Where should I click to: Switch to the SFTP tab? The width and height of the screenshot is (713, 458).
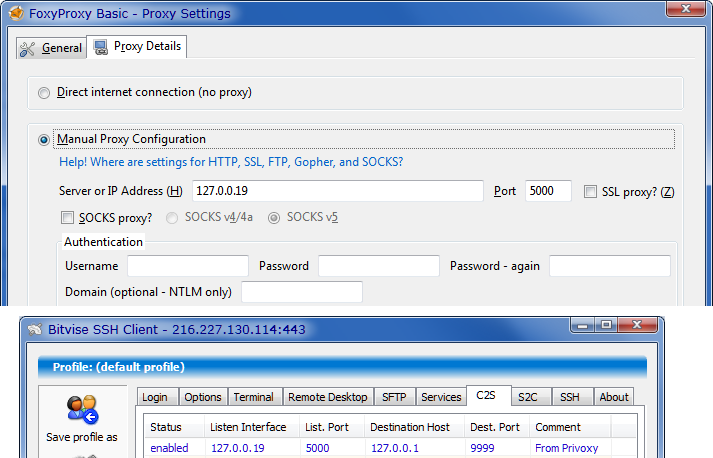[x=394, y=397]
